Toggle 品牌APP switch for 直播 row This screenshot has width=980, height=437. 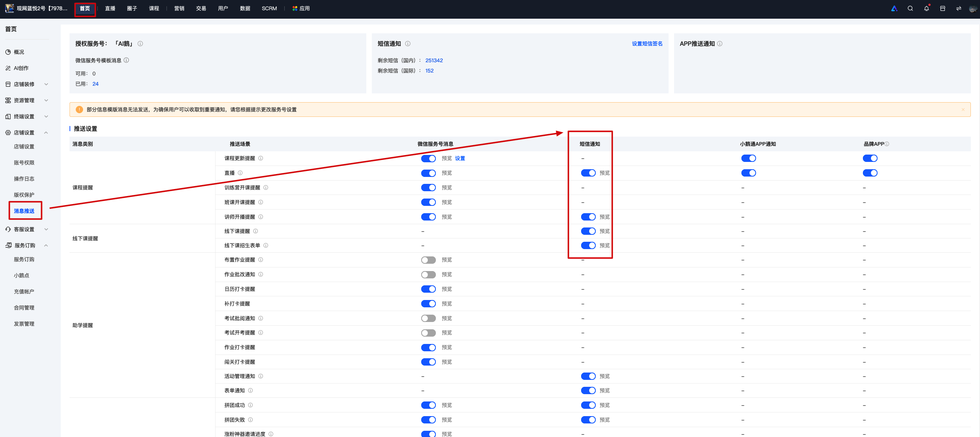[870, 173]
